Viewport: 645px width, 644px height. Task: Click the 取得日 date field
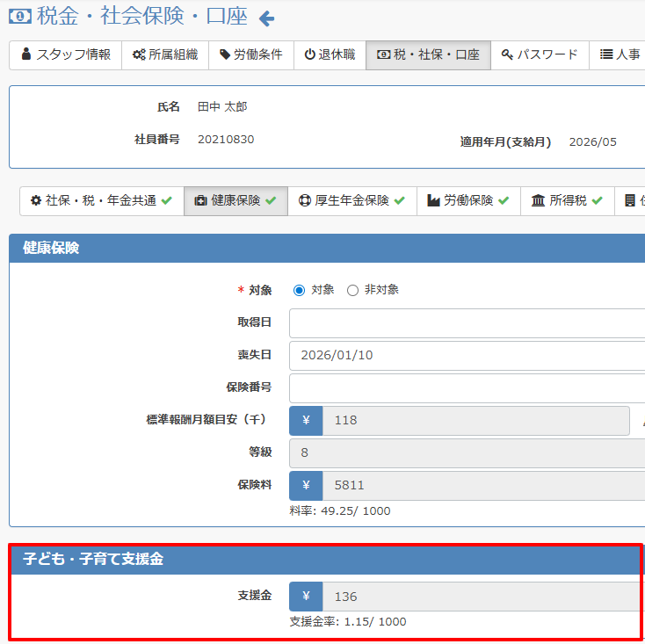tap(466, 322)
